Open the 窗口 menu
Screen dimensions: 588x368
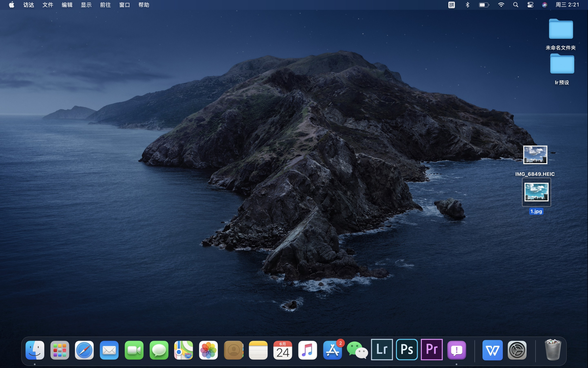click(125, 5)
